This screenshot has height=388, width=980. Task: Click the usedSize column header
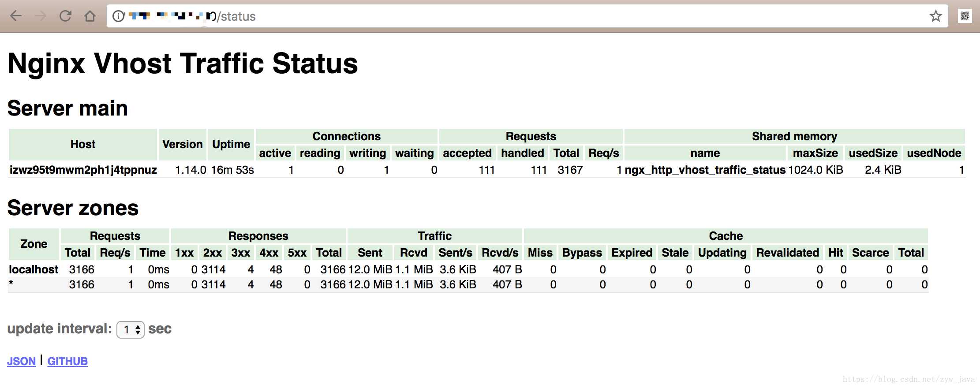coord(873,153)
